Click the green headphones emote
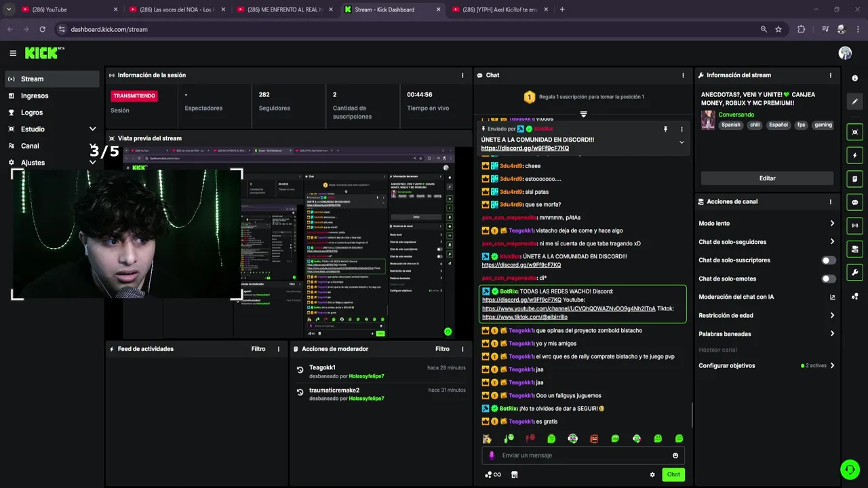Screen dimensions: 868x488 [x=572, y=439]
